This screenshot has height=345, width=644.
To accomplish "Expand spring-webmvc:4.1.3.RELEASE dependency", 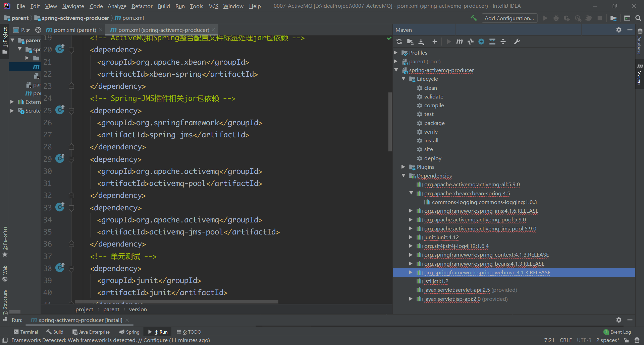I will tap(411, 272).
